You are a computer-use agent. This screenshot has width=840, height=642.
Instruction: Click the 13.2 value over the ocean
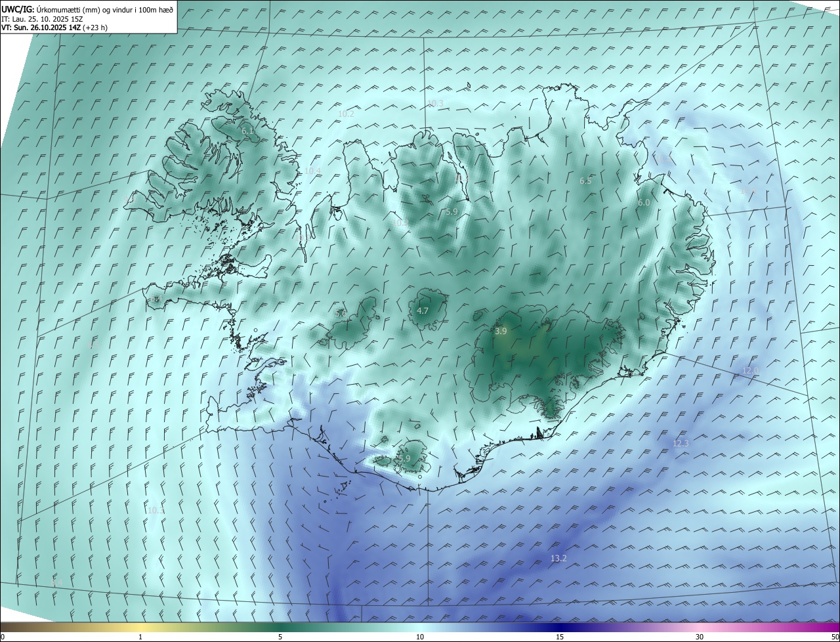coord(558,559)
